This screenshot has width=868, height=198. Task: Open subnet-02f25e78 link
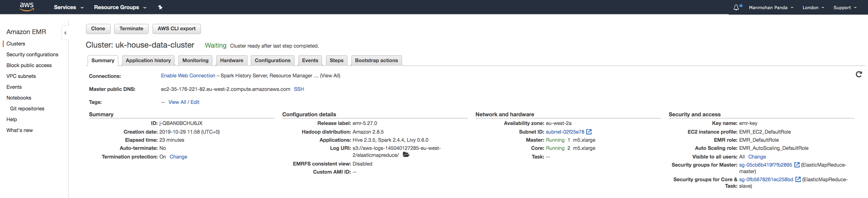point(565,132)
